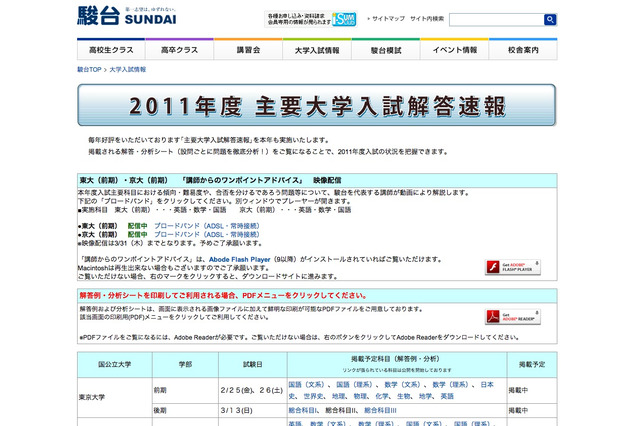Open Tokyo University 数学（理系） link
640x426 pixels.
click(450, 384)
